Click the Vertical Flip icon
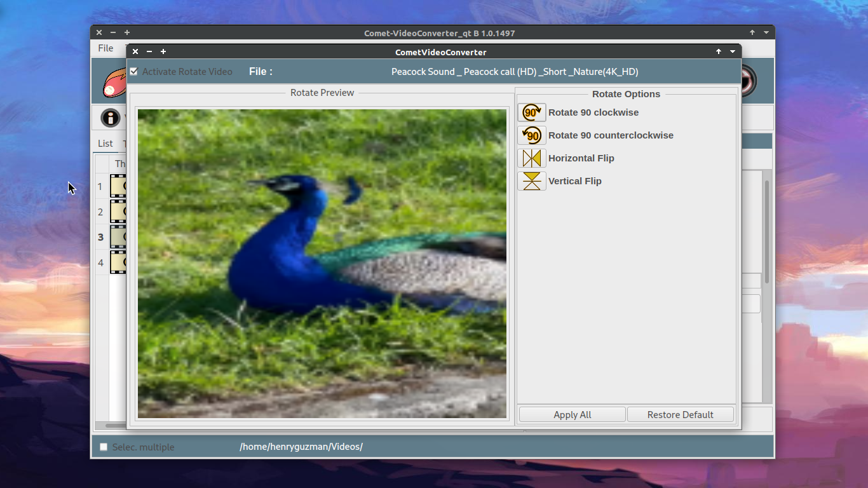The image size is (868, 488). tap(532, 181)
